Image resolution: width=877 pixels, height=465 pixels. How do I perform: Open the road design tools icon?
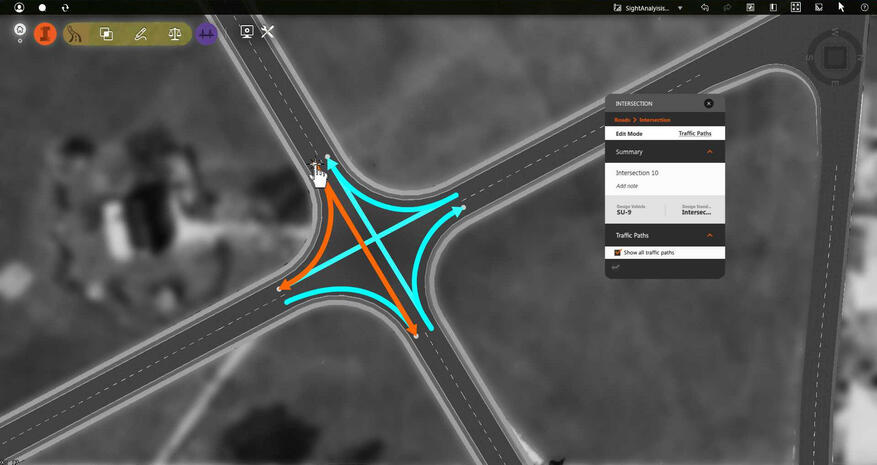coord(76,33)
